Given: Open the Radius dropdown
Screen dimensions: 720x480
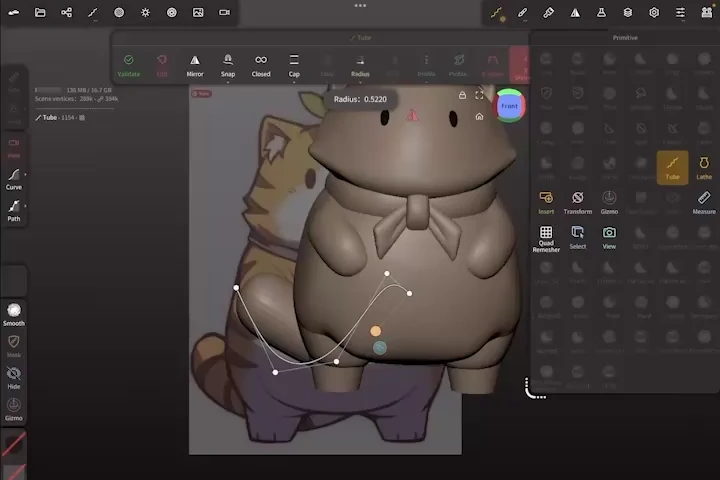Looking at the screenshot, I should pos(360,66).
